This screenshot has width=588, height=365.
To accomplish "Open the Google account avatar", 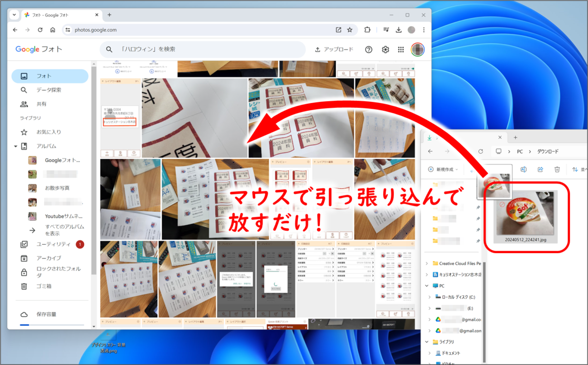I will click(417, 50).
